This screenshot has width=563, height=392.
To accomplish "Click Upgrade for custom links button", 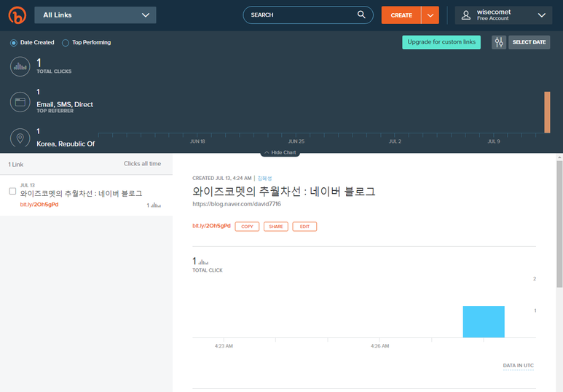I will pyautogui.click(x=441, y=42).
